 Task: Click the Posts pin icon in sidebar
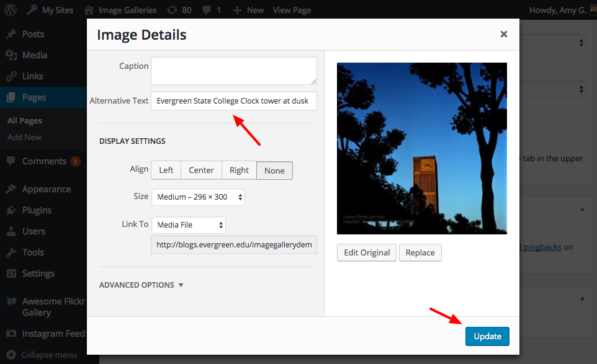click(x=11, y=34)
